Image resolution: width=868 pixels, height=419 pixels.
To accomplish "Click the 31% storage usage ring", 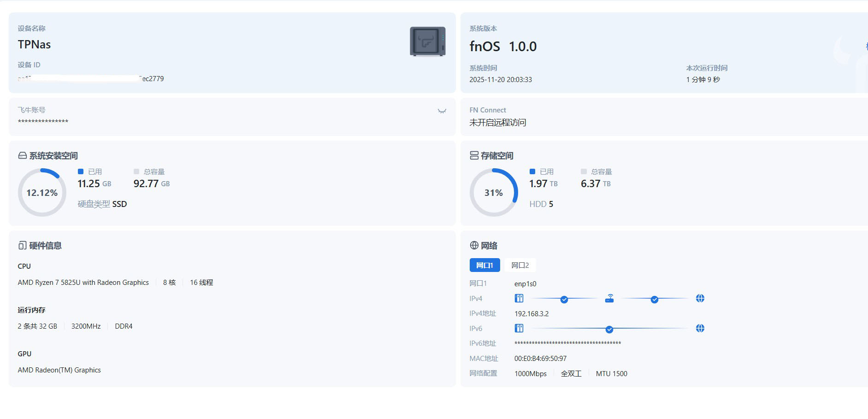I will tap(494, 192).
